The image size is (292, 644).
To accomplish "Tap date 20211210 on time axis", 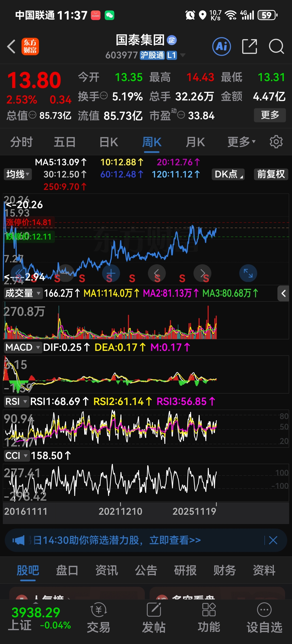I will (120, 511).
